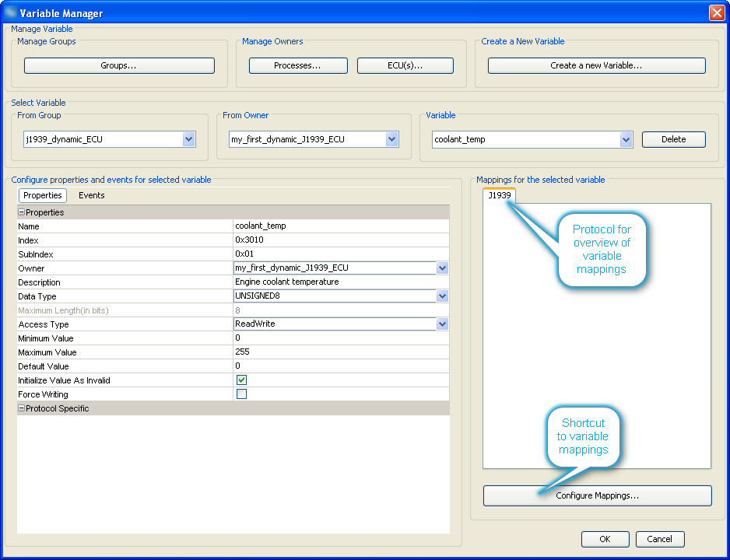Screen dimensions: 730x560
Task: Select the J1939 mappings tab
Action: pos(499,195)
